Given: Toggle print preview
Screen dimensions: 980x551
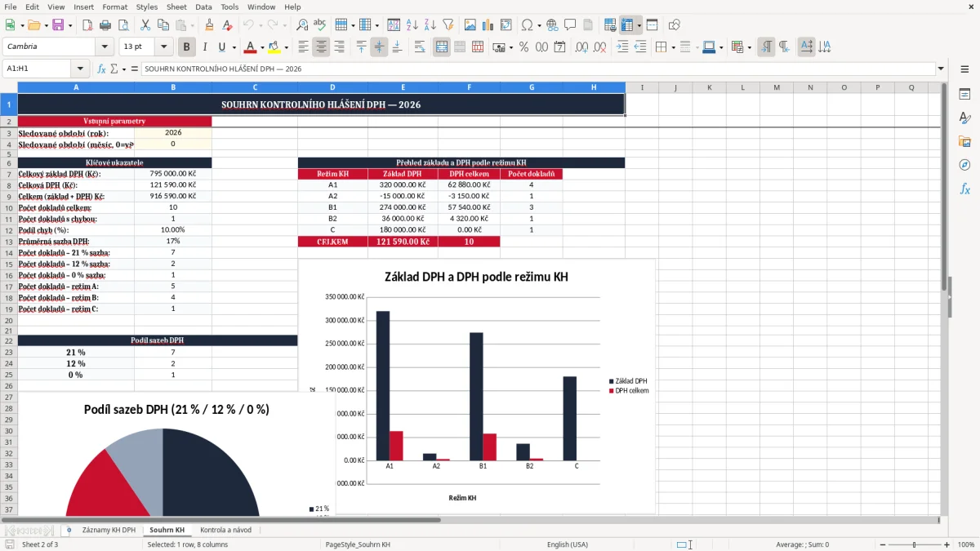Looking at the screenshot, I should coord(124,25).
